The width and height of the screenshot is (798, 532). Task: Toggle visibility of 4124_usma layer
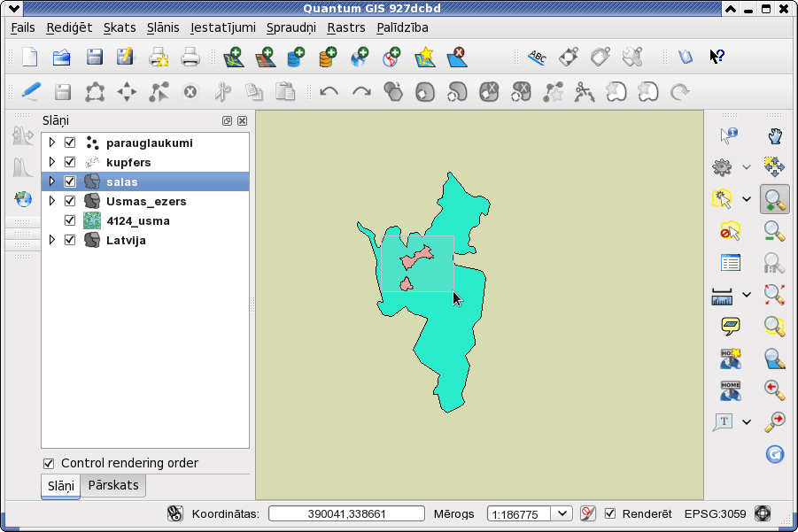(x=70, y=220)
